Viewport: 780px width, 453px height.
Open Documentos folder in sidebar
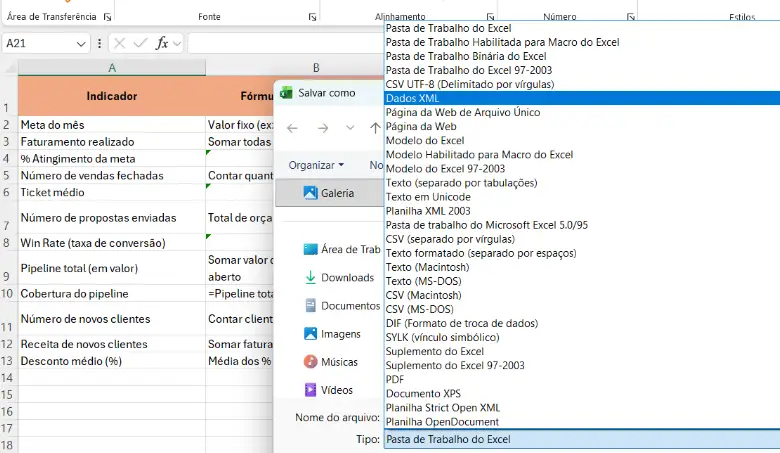click(342, 305)
